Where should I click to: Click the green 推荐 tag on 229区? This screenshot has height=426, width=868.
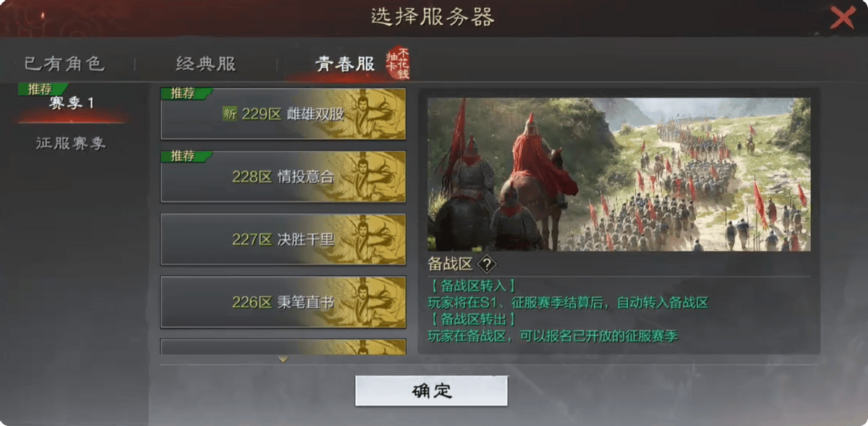click(x=185, y=93)
